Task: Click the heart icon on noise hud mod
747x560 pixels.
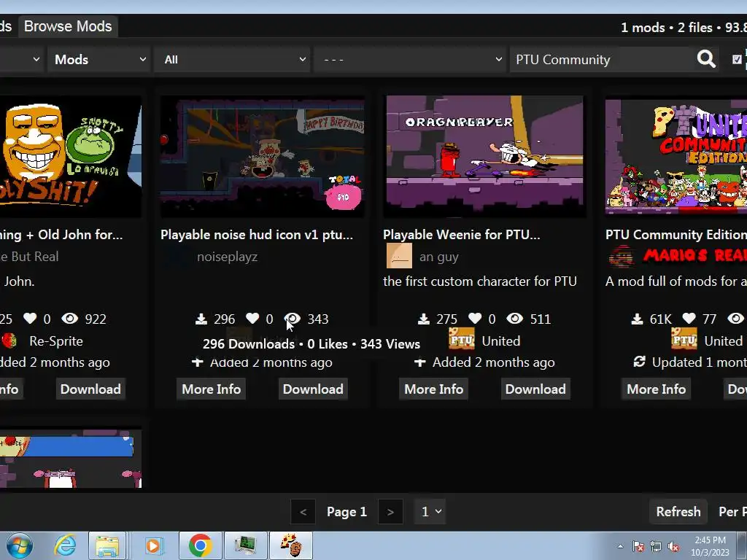Action: (252, 318)
